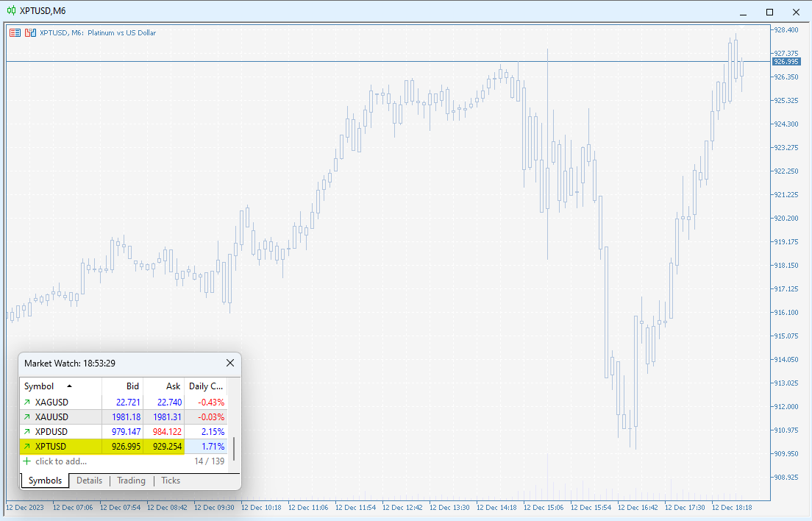Switch to the Details tab
812x521 pixels.
[89, 481]
